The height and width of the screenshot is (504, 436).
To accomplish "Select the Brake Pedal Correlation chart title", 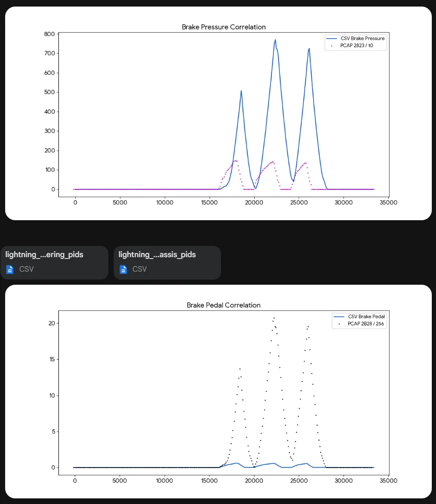I will coord(223,305).
